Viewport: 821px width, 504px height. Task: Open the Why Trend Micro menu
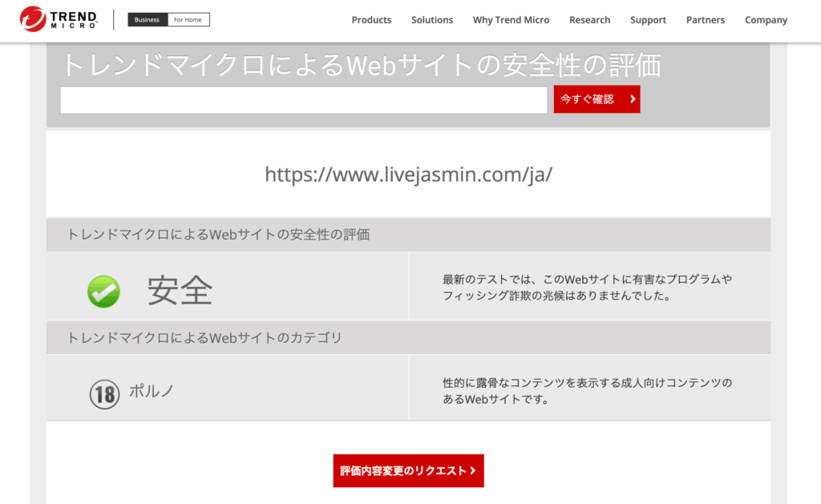point(511,20)
